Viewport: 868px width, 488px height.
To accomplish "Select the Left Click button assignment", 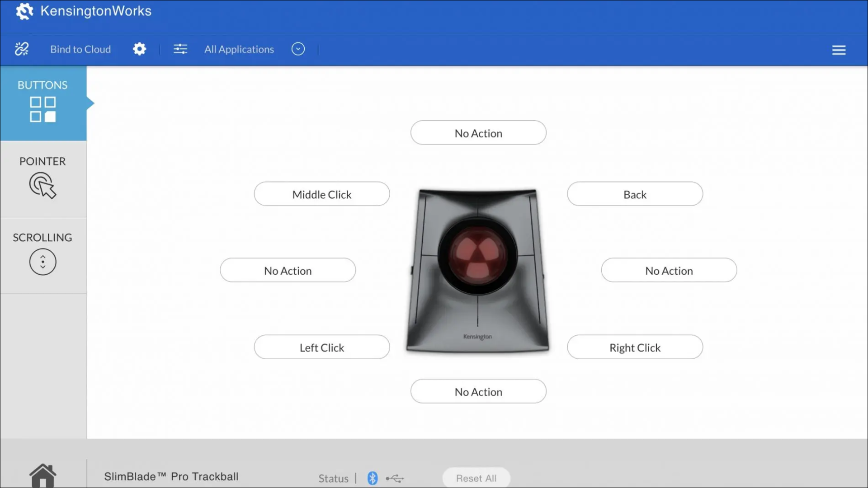I will point(322,347).
